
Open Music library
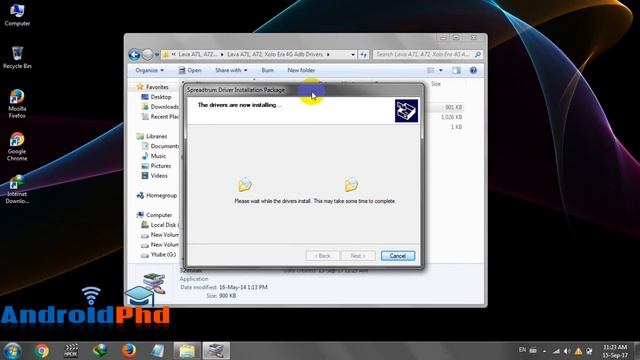pyautogui.click(x=158, y=156)
